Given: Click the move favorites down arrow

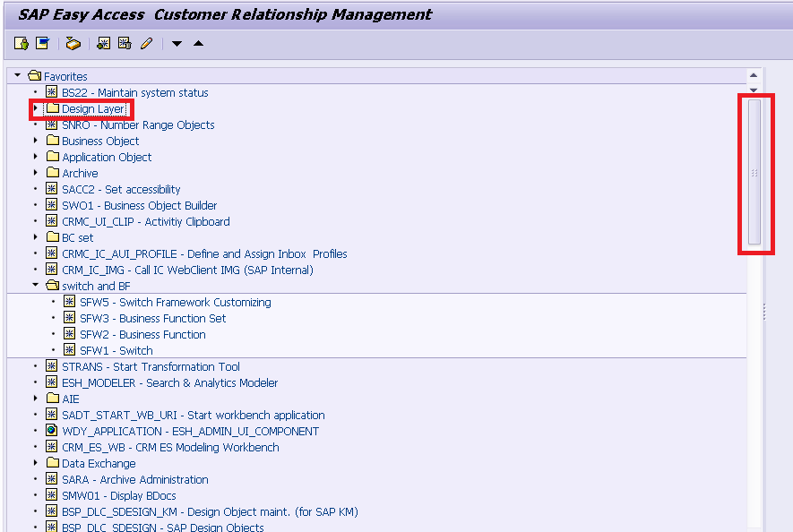Looking at the screenshot, I should (177, 44).
